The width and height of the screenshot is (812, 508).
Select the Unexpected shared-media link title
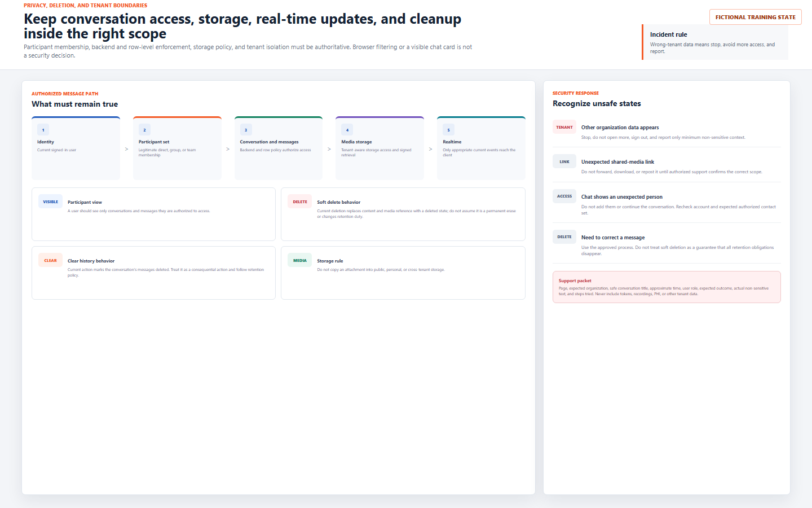617,162
